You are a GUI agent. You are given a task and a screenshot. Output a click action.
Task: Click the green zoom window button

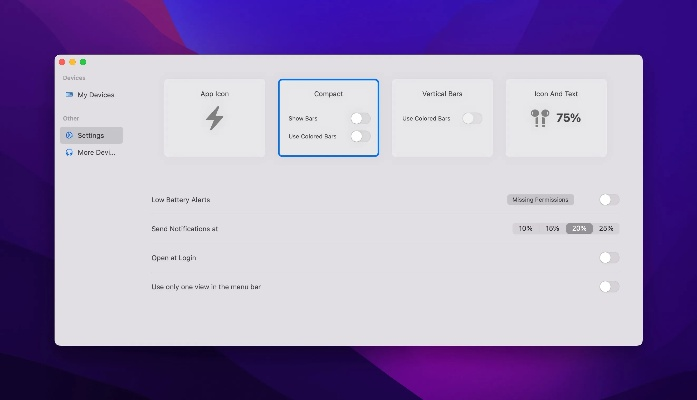click(x=83, y=62)
